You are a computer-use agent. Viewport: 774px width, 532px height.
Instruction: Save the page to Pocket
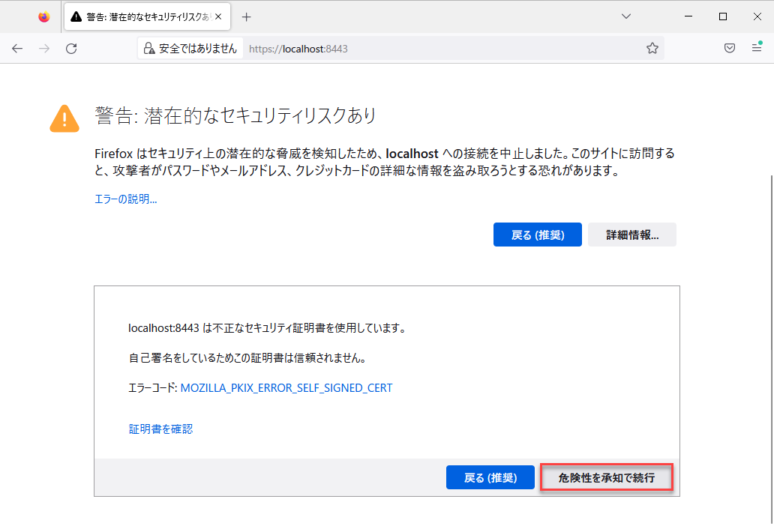729,47
